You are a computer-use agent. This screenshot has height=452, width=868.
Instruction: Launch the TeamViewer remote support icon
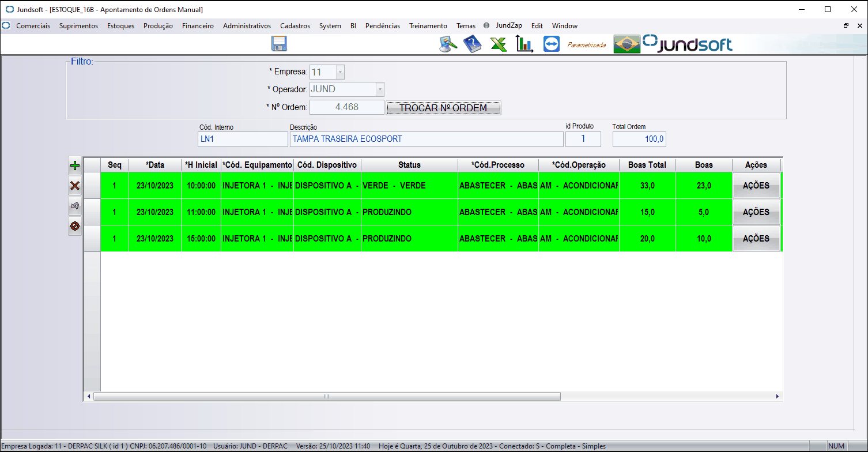pos(551,44)
